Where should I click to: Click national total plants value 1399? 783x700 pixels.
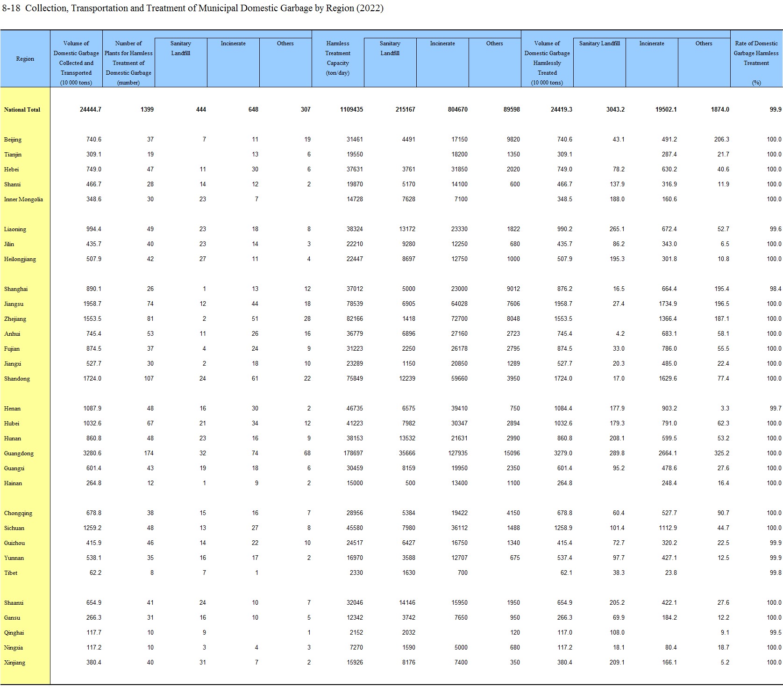[147, 110]
